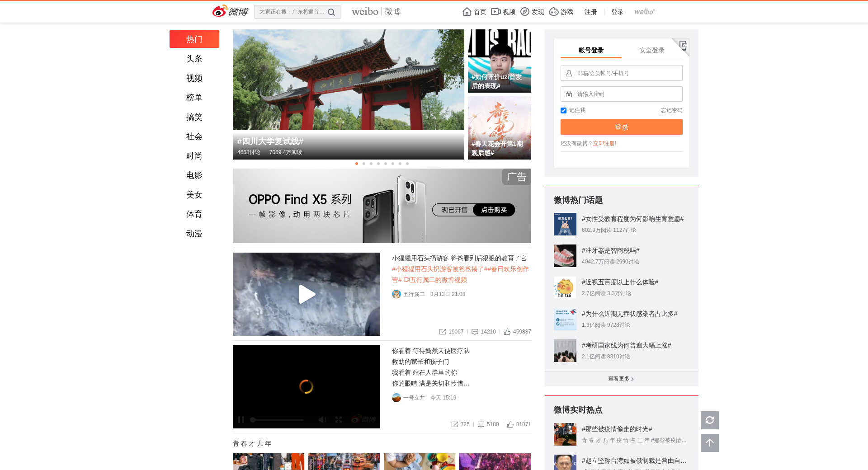Screen dimensions: 868x470
Task: Click the search magnifier icon
Action: pyautogui.click(x=331, y=12)
